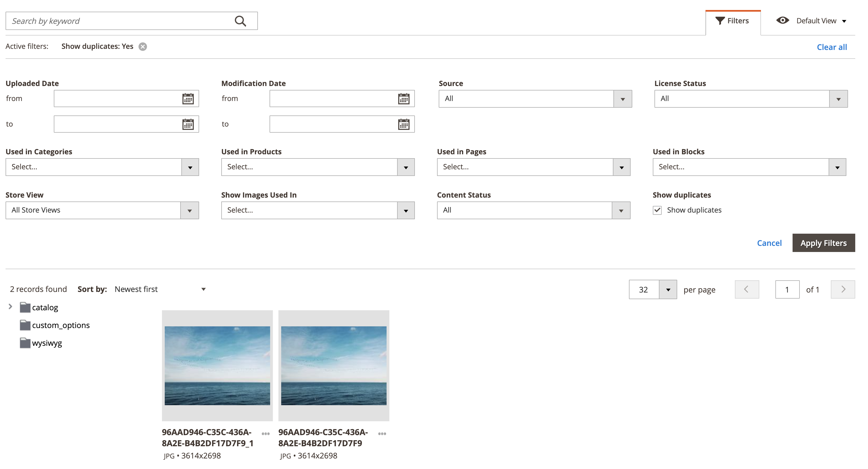Select the custom_options folder label

point(61,325)
